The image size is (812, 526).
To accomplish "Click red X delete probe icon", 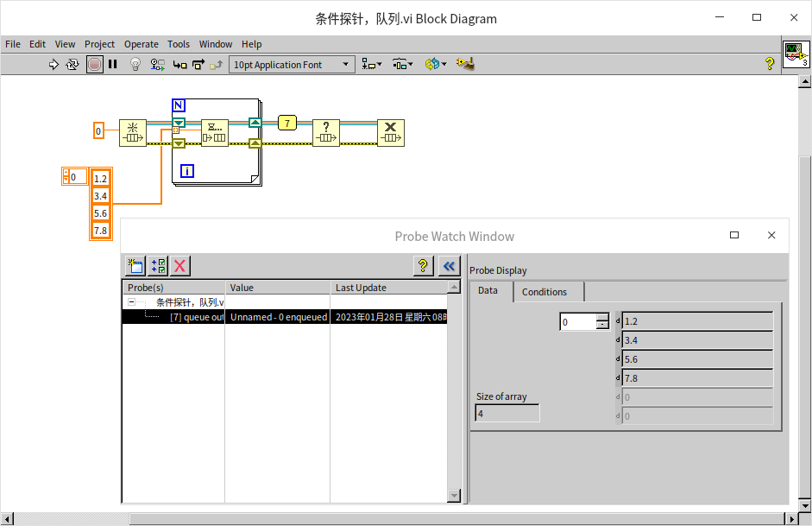I will (x=180, y=266).
